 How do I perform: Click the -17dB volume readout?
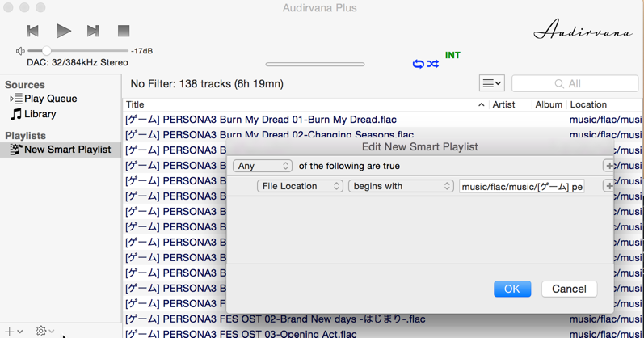click(141, 51)
